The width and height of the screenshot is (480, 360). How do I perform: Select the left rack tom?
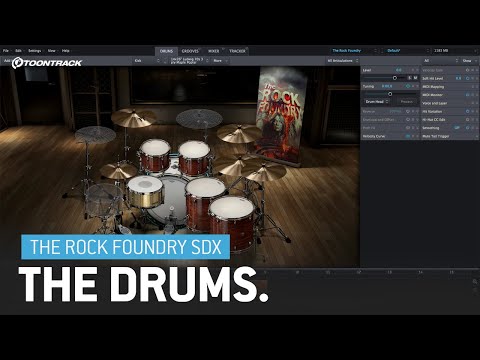(x=155, y=155)
